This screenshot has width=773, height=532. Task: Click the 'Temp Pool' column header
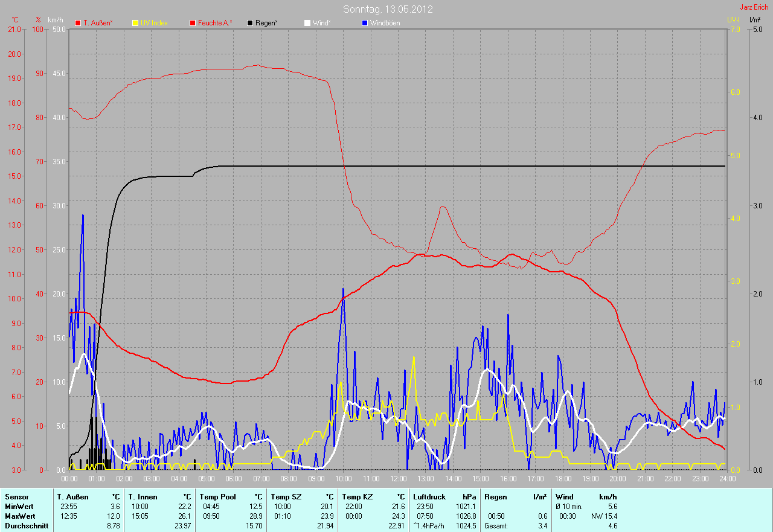point(218,496)
